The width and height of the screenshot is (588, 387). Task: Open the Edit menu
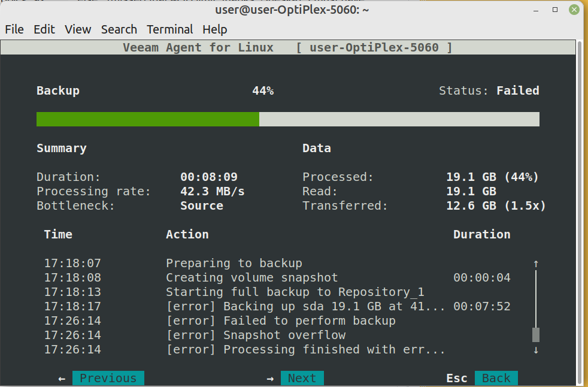click(x=44, y=29)
